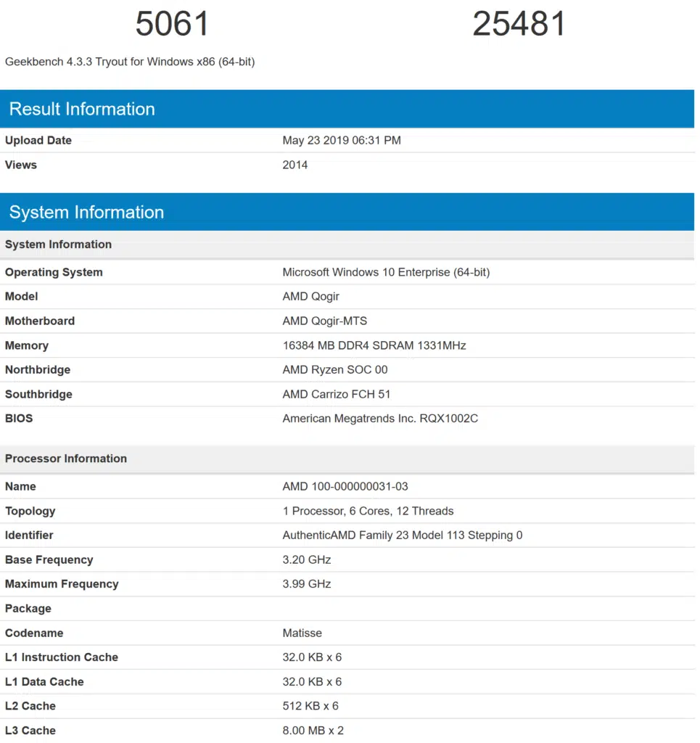Image resolution: width=700 pixels, height=743 pixels.
Task: Select topology 1 Processor, 6 Cores, 12 Threads
Action: (x=368, y=512)
